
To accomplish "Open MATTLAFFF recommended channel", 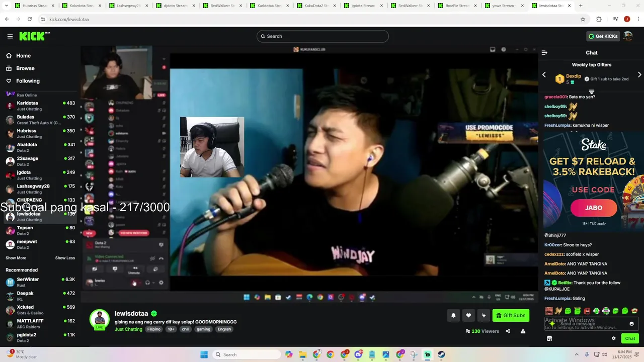I will [x=40, y=323].
